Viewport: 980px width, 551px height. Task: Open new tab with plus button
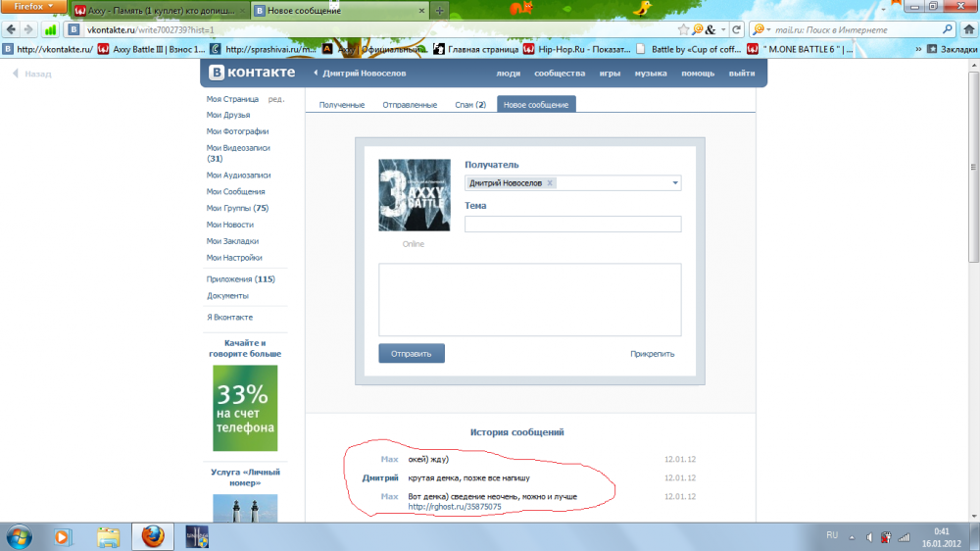[x=439, y=11]
